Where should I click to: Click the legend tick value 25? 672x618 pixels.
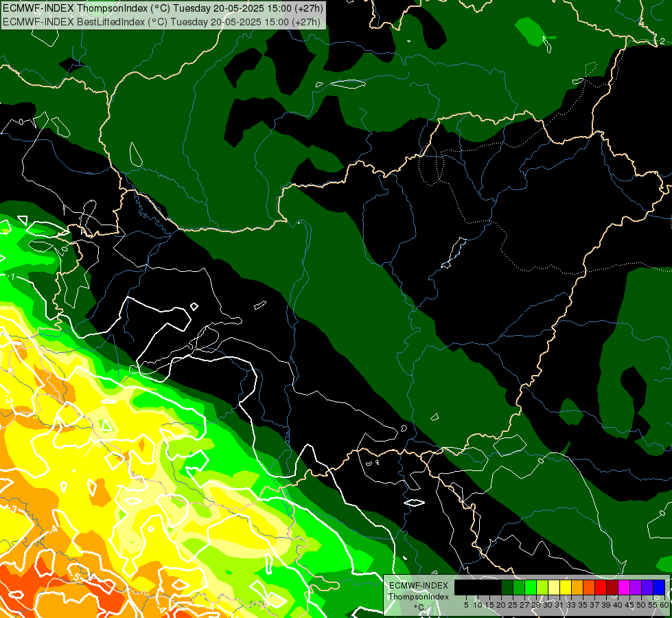[513, 605]
